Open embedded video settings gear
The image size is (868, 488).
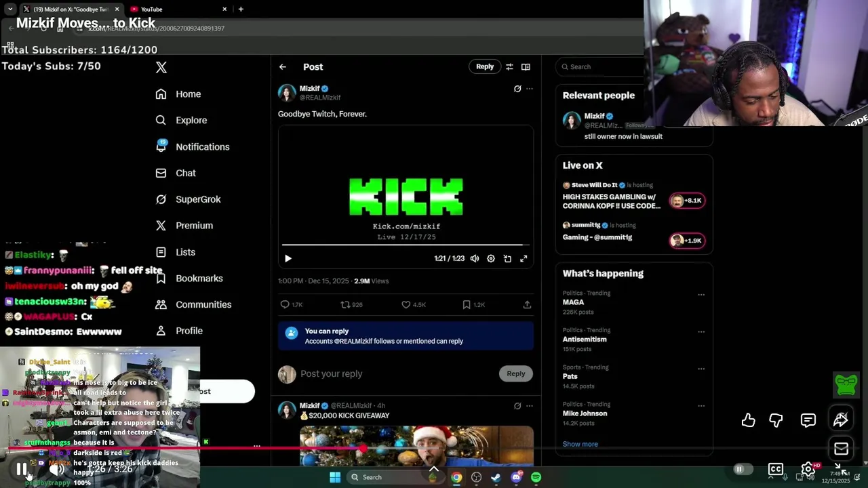(x=491, y=258)
